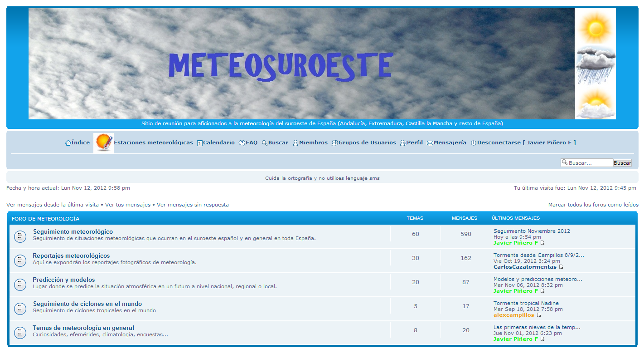The height and width of the screenshot is (349, 644).
Task: Click the Buscar search button
Action: tap(622, 163)
